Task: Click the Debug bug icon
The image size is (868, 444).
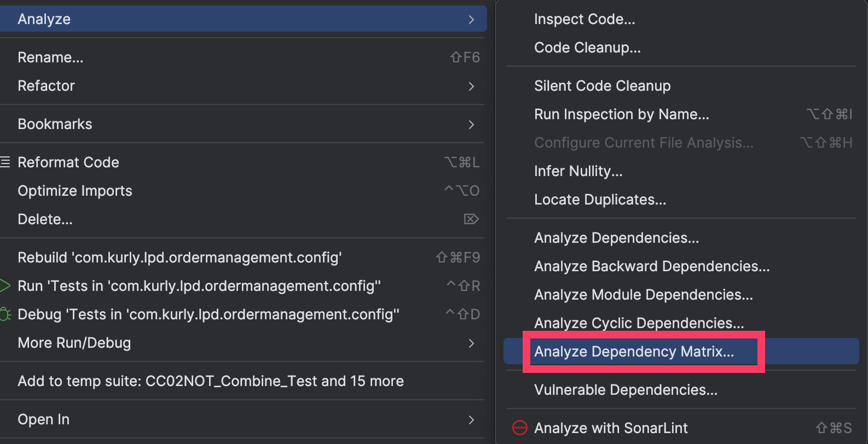Action: (x=5, y=314)
